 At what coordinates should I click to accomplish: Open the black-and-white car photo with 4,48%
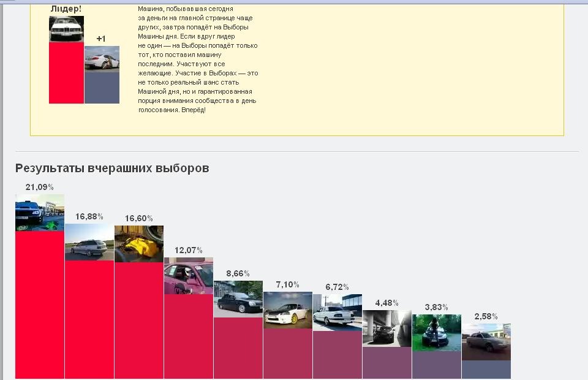tap(387, 329)
